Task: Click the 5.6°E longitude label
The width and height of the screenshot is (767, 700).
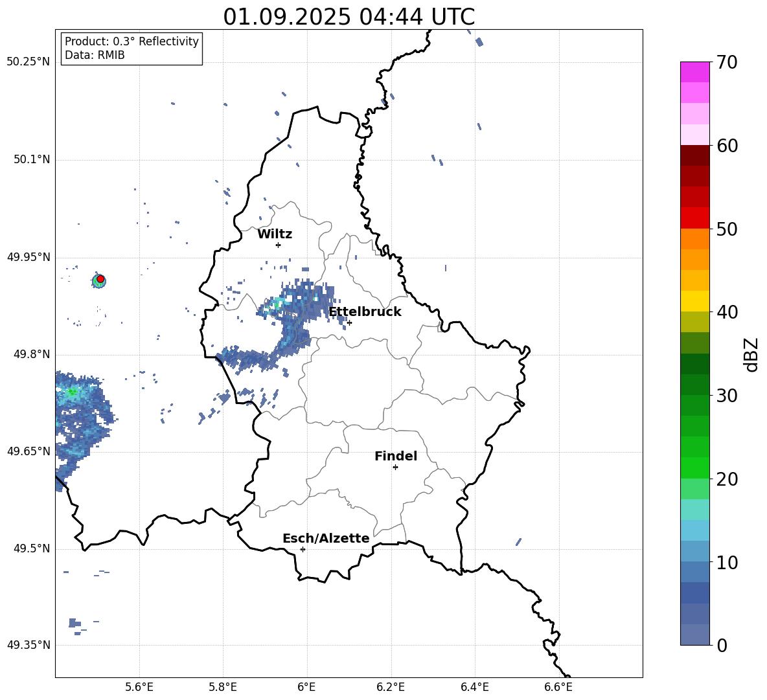Action: (139, 688)
